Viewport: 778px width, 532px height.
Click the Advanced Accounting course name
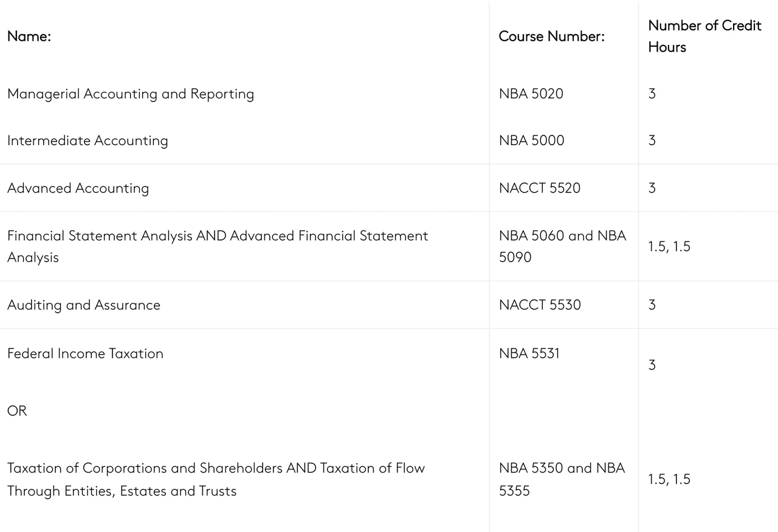[78, 188]
